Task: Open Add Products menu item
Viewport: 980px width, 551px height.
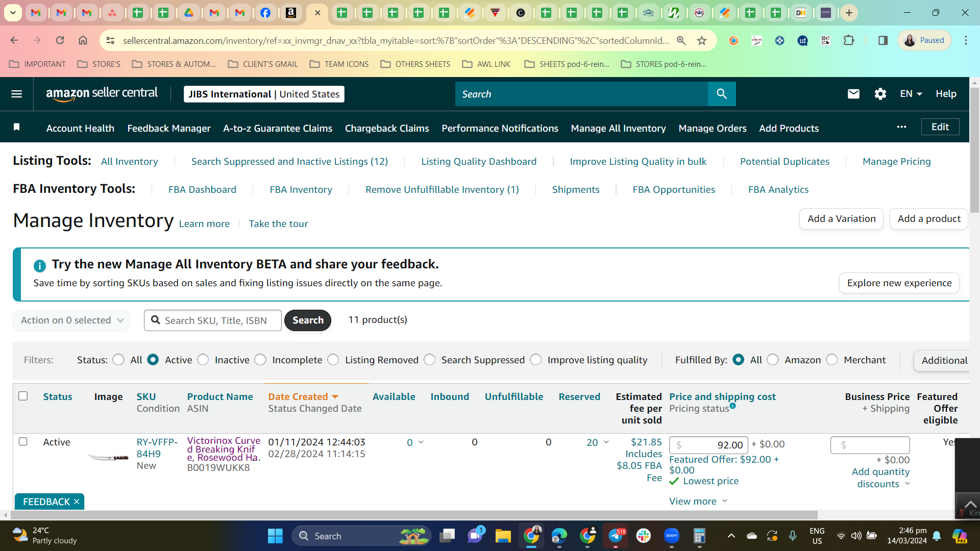Action: (x=789, y=128)
